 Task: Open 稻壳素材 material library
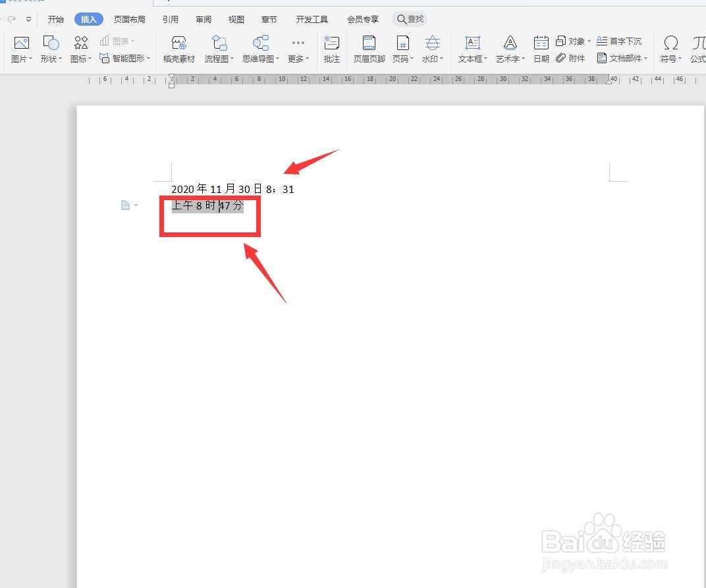178,49
